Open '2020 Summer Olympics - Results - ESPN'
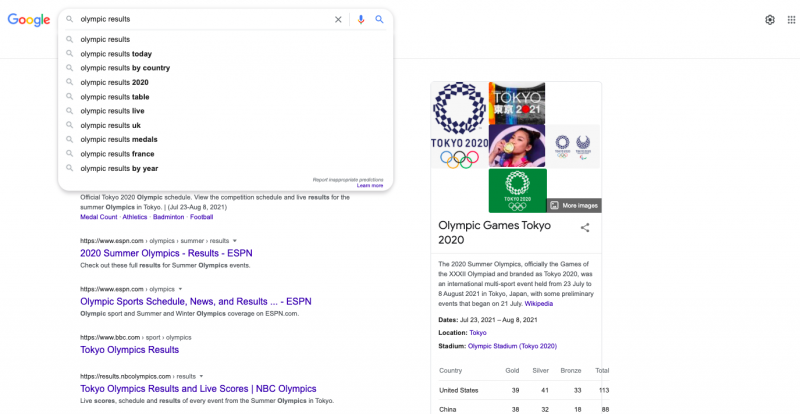 click(x=166, y=253)
